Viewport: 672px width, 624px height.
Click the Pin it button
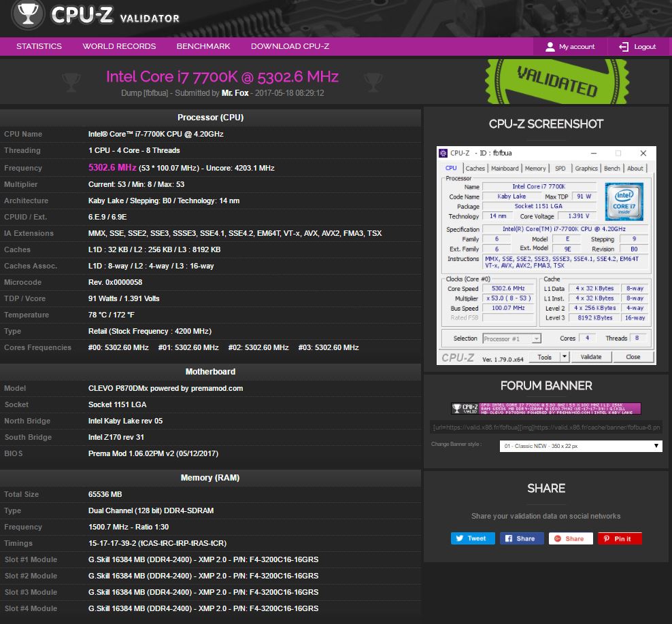pos(620,538)
